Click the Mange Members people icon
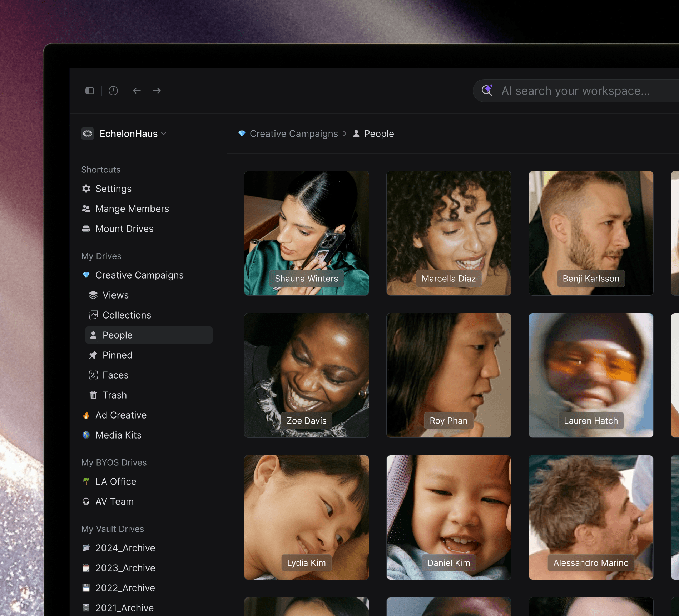This screenshot has height=616, width=679. pos(86,209)
